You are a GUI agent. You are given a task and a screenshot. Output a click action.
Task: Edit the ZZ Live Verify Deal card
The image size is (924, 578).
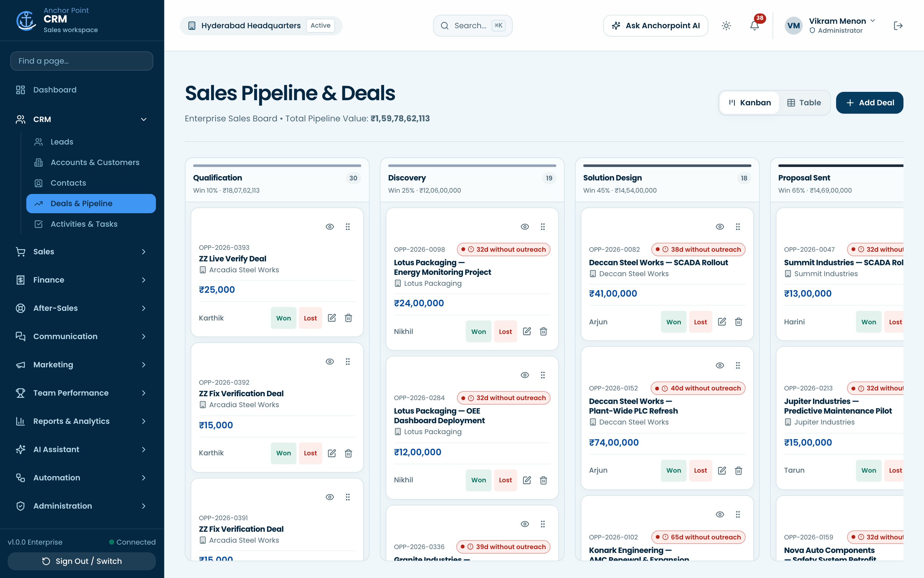tap(332, 318)
